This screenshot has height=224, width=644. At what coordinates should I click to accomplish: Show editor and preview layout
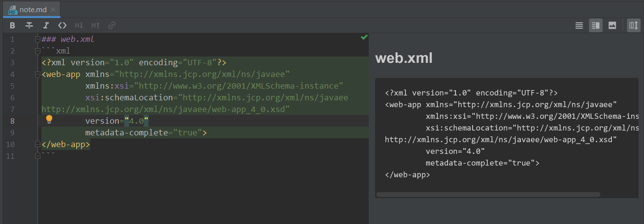point(596,25)
